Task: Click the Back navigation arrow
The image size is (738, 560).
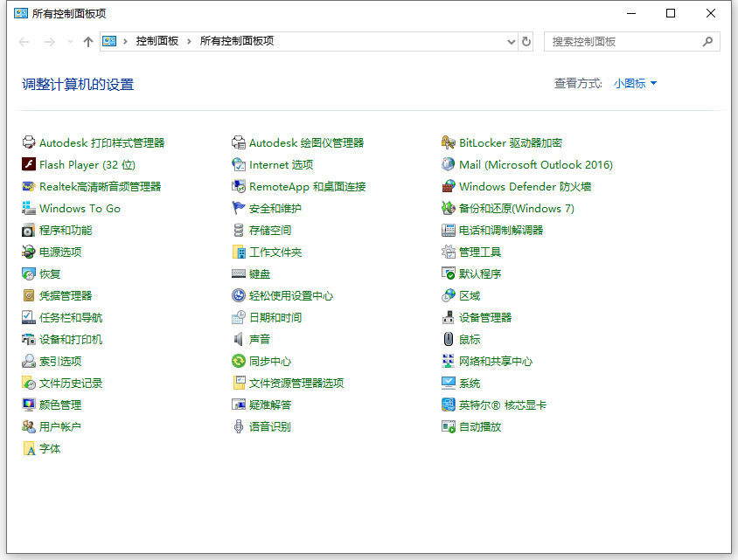Action: tap(24, 42)
